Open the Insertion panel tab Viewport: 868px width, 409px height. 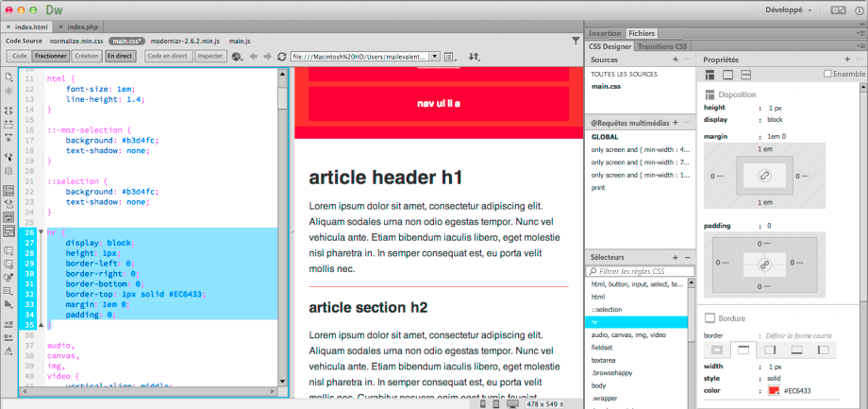[x=605, y=33]
